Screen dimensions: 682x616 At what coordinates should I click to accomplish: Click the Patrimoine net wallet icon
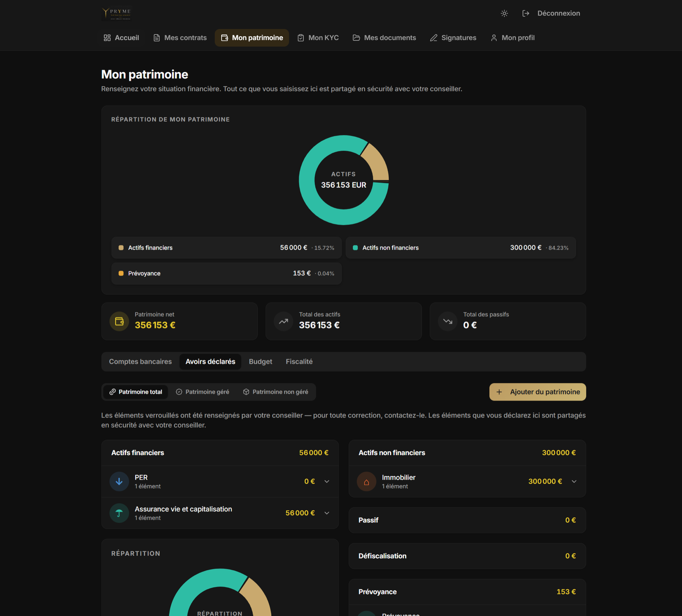(x=119, y=321)
